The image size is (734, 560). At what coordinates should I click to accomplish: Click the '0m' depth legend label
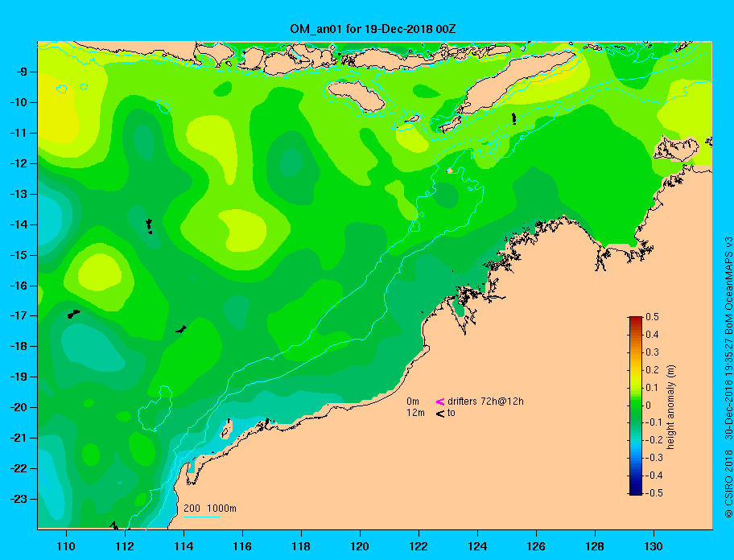pos(413,401)
